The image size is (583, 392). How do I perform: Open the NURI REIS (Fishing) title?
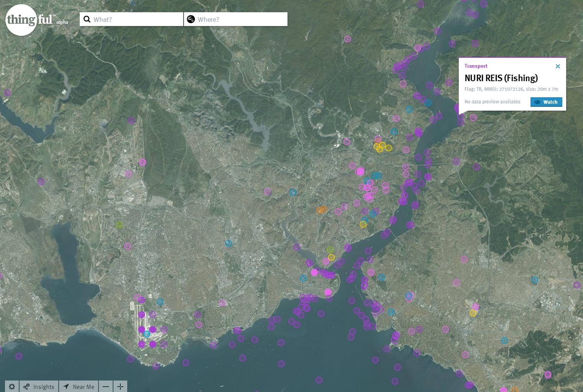click(x=501, y=78)
